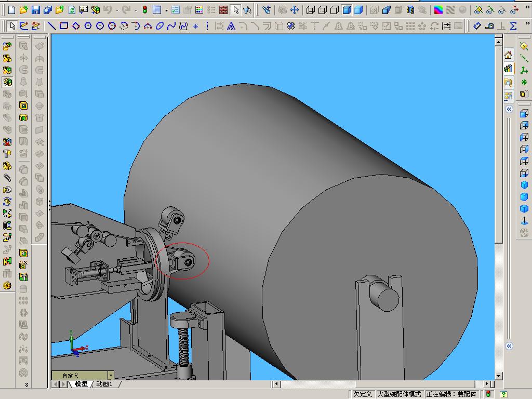
Task: Select the Centerline sketch tool
Action: pos(207,26)
